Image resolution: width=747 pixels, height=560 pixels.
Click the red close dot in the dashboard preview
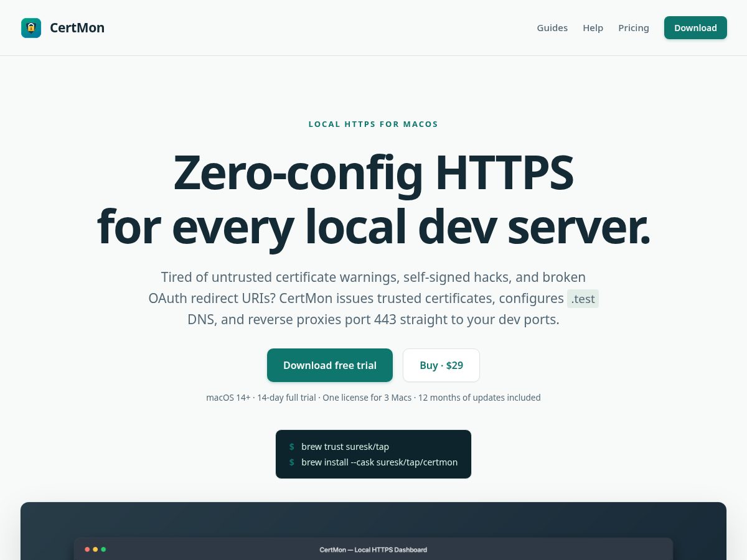point(87,549)
